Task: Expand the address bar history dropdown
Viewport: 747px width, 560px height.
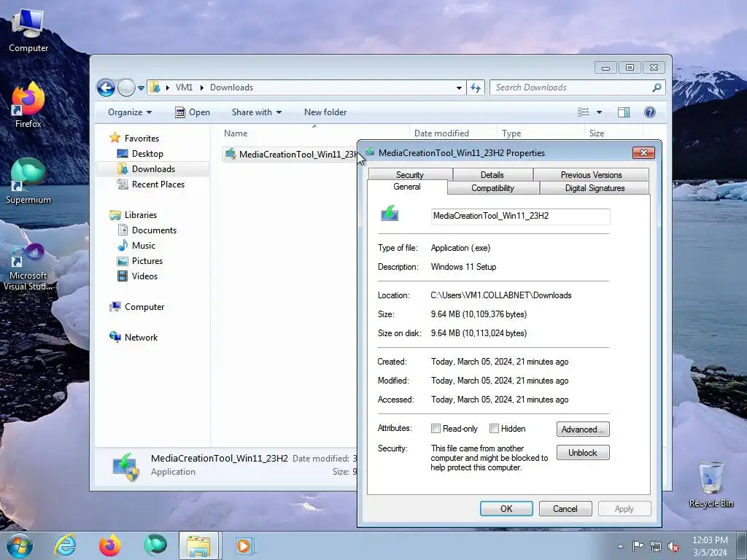Action: [x=459, y=87]
